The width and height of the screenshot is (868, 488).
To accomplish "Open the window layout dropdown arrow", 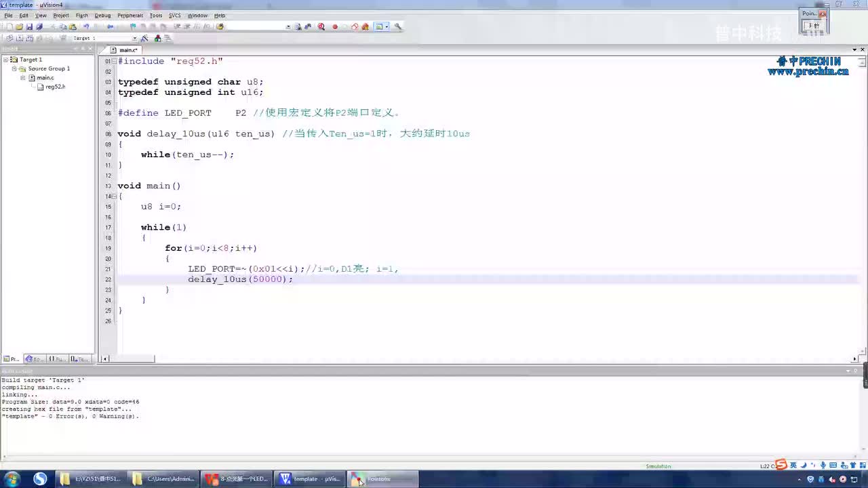I will pos(387,26).
